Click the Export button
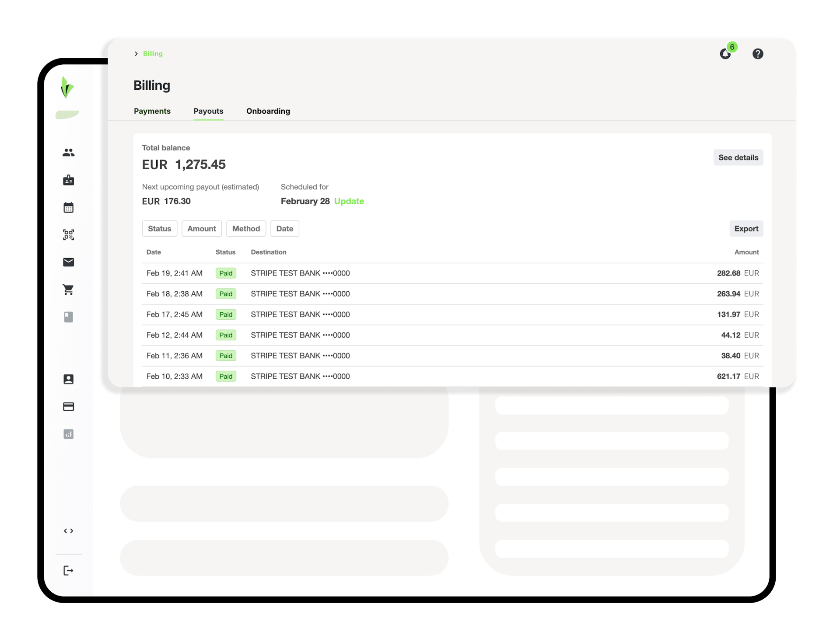840x635 pixels. [x=746, y=228]
